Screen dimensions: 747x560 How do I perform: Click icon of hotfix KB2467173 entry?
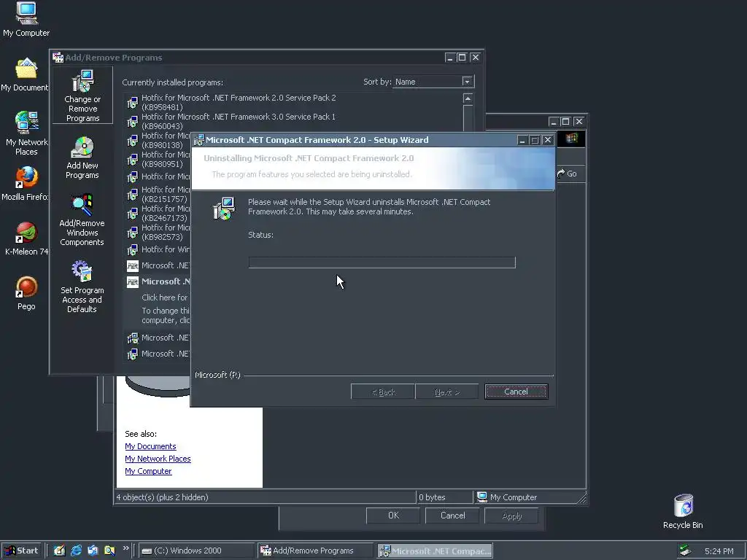tap(133, 214)
